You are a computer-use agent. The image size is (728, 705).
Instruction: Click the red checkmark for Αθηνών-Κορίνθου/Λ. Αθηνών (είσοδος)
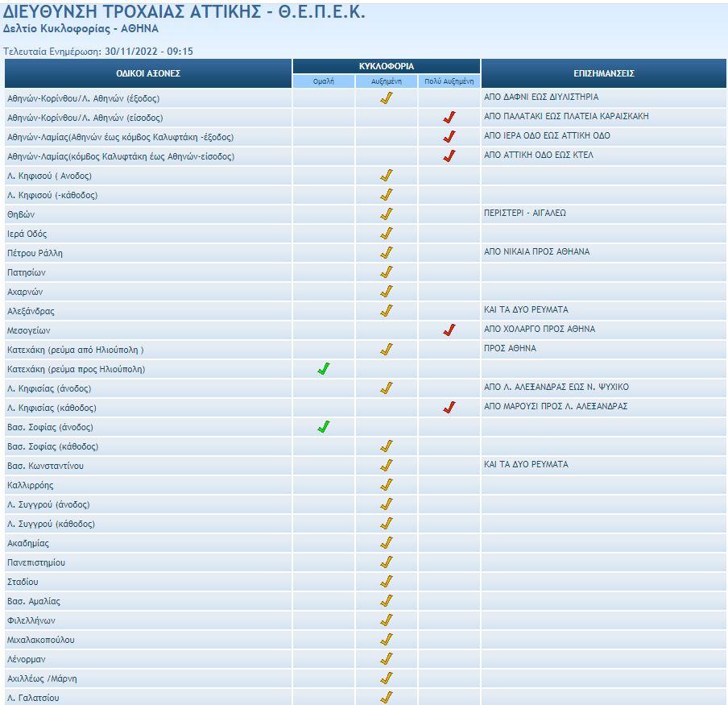[x=449, y=118]
